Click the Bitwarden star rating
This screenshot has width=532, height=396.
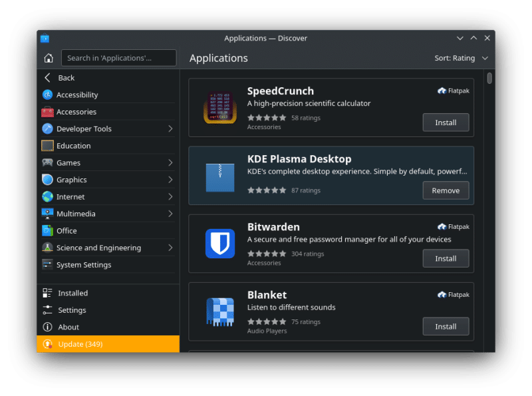click(267, 254)
